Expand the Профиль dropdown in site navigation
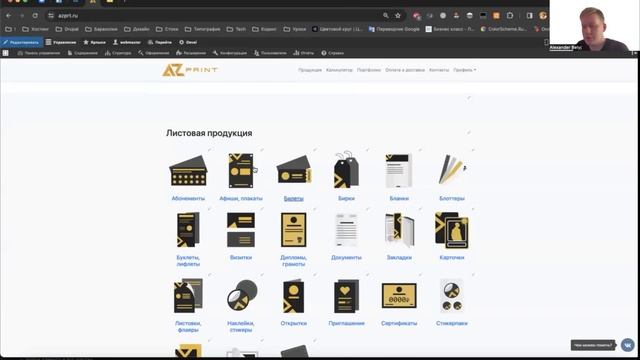640x360 pixels. click(x=464, y=70)
